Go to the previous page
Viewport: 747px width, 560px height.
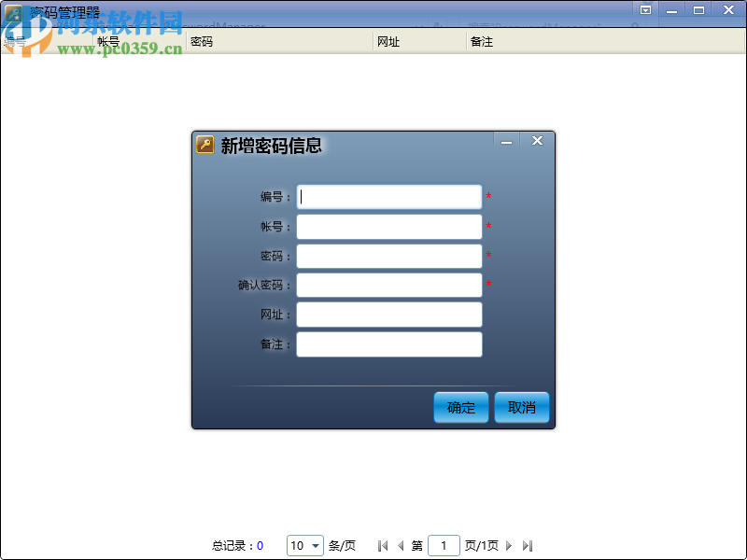point(401,545)
